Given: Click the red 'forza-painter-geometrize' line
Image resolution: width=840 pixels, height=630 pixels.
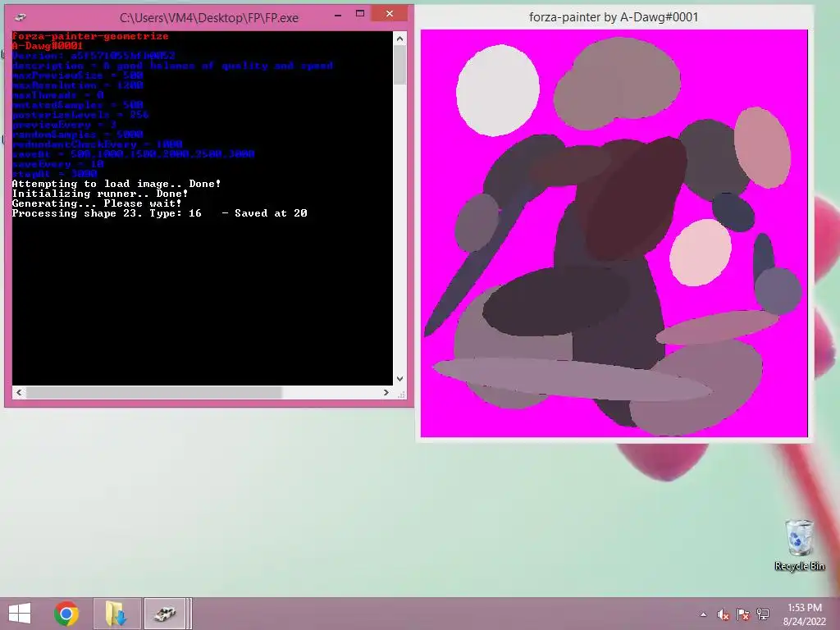Looking at the screenshot, I should pos(90,36).
